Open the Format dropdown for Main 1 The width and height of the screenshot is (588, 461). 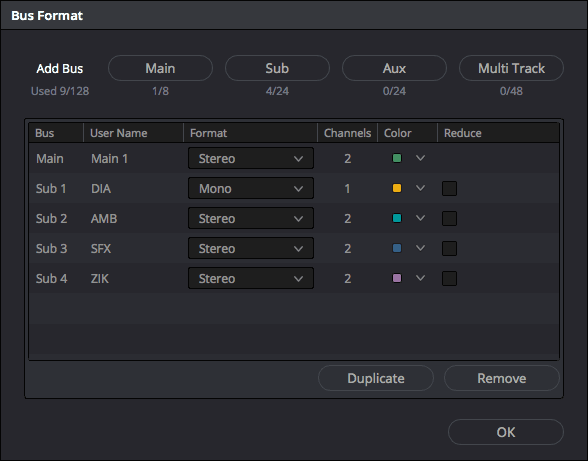click(x=250, y=158)
